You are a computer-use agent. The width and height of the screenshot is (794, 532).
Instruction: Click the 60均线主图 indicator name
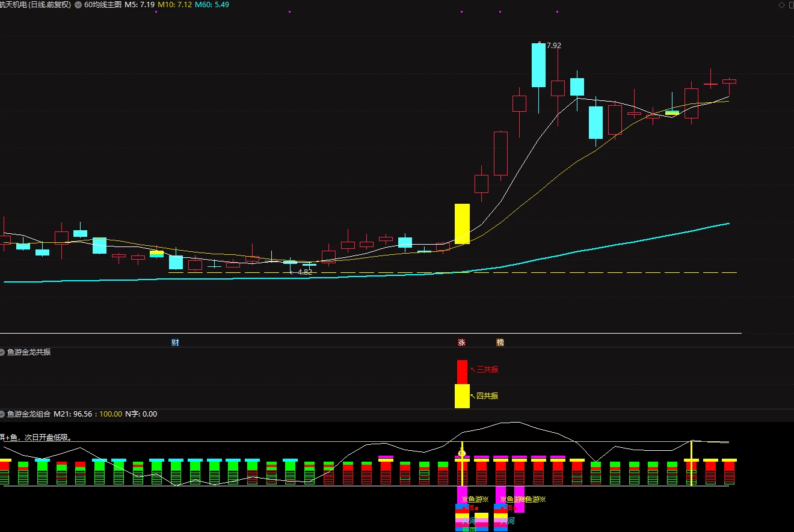pyautogui.click(x=103, y=5)
